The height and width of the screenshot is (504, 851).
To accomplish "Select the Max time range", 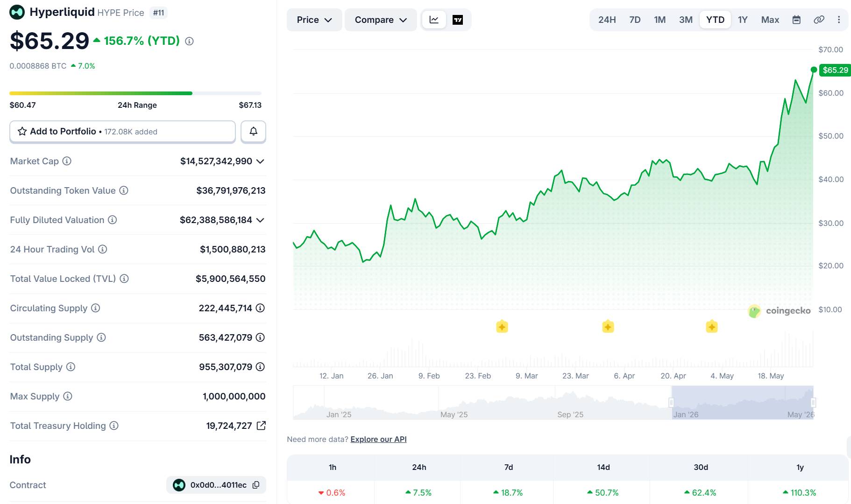I will click(x=770, y=20).
